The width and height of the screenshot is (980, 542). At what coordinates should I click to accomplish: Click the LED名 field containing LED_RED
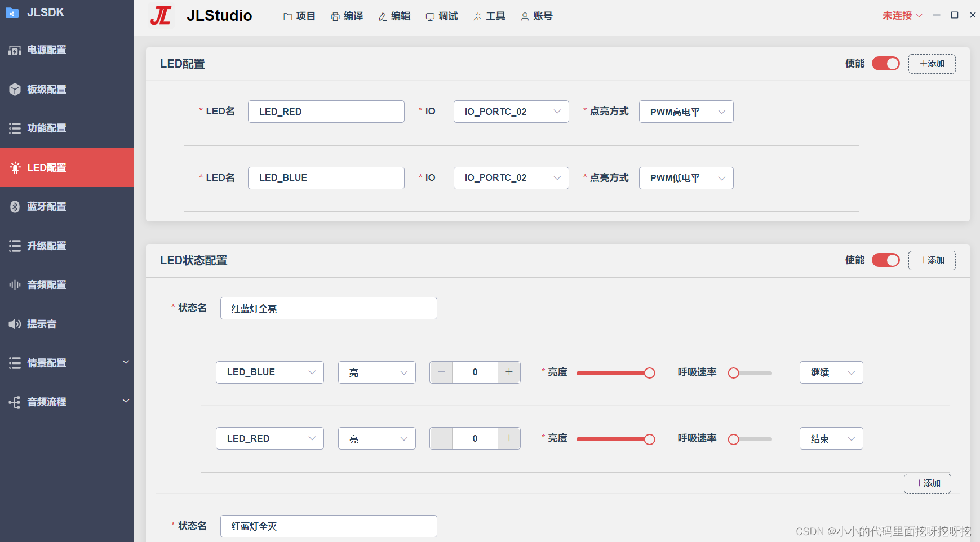(326, 112)
